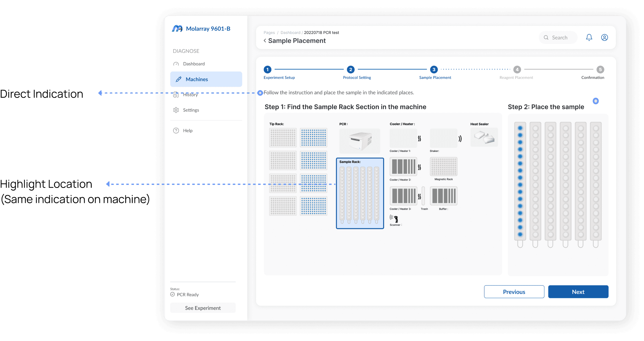The image size is (644, 341).
Task: Select step 2 Protocol Setting circle
Action: pos(350,70)
